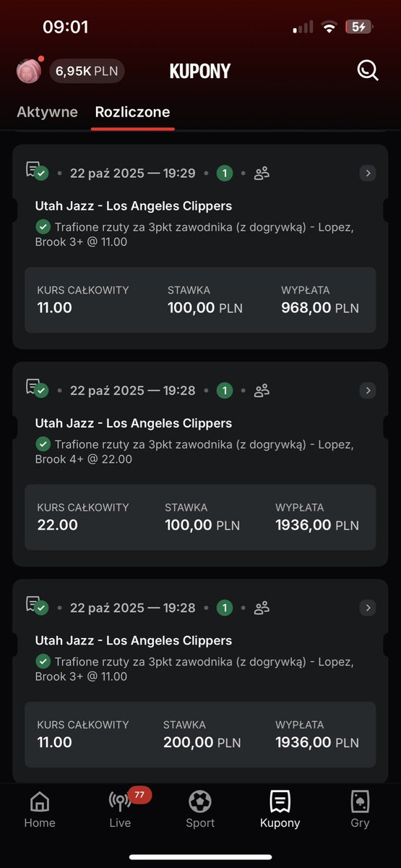The height and width of the screenshot is (868, 401).
Task: Tap the share-people icon on first coupon
Action: [x=262, y=173]
